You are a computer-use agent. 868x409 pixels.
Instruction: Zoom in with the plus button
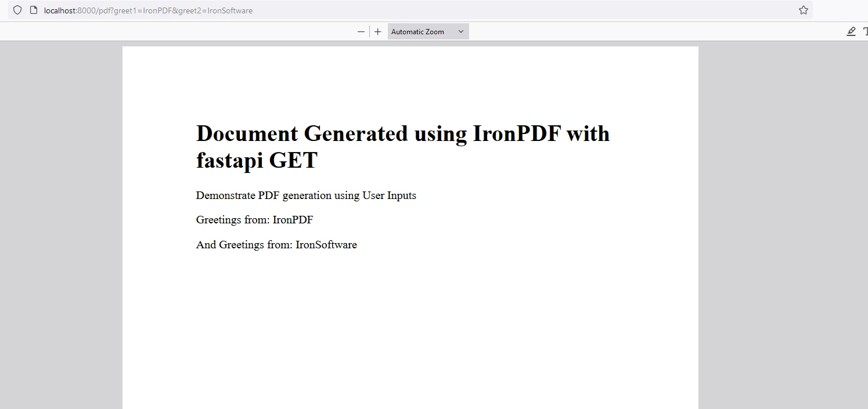coord(378,32)
